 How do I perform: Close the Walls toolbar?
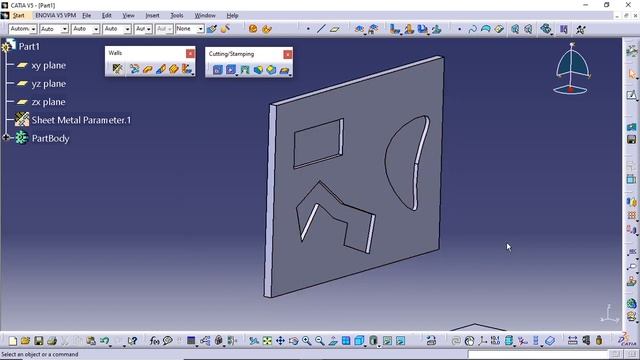190,53
